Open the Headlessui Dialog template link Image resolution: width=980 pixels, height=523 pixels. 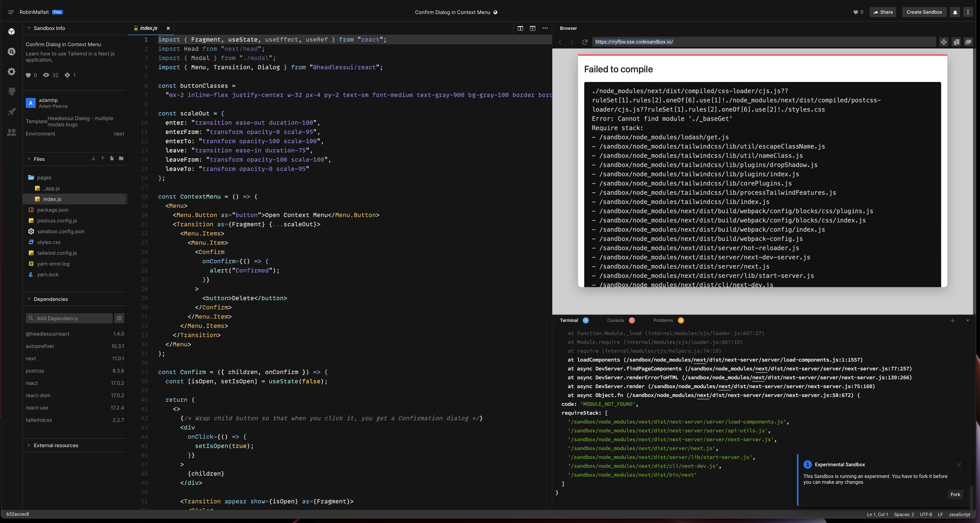point(80,121)
